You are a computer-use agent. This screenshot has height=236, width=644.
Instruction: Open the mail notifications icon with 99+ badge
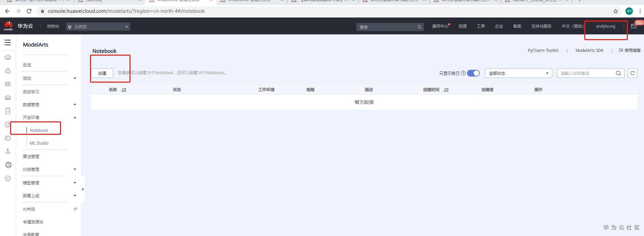coord(634,26)
